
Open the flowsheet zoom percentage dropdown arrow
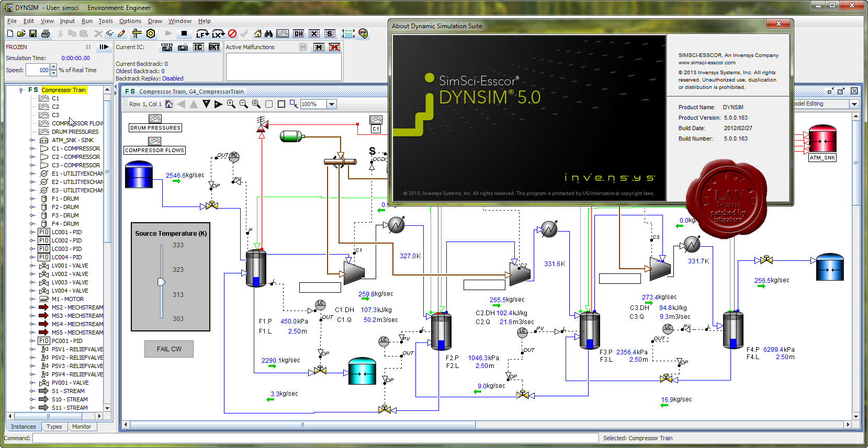pyautogui.click(x=332, y=104)
